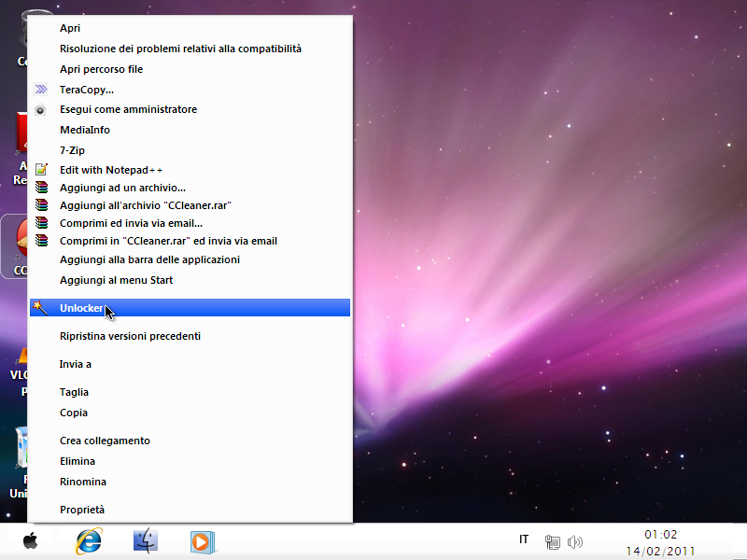Select Aggiungi al menu Start
This screenshot has height=560, width=747.
190,280
